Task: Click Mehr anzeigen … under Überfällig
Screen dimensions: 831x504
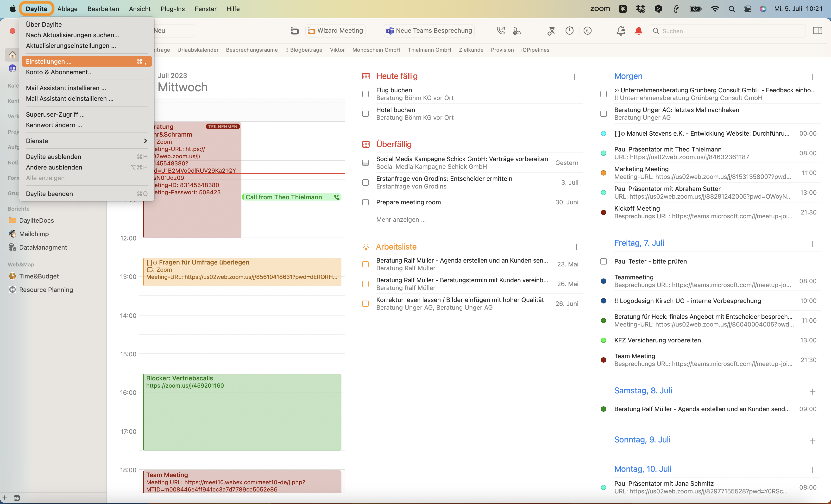Action: point(401,219)
